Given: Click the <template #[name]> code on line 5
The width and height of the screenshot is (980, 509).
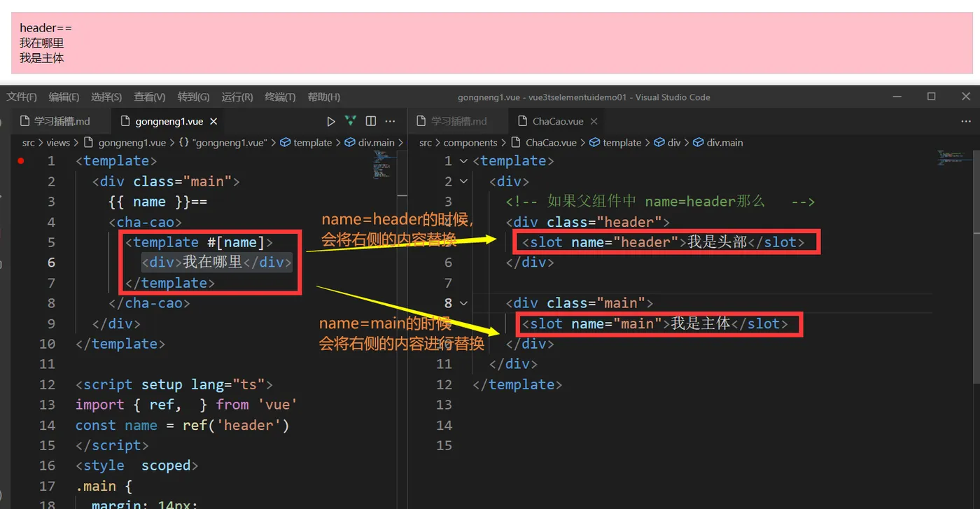Looking at the screenshot, I should pos(199,242).
